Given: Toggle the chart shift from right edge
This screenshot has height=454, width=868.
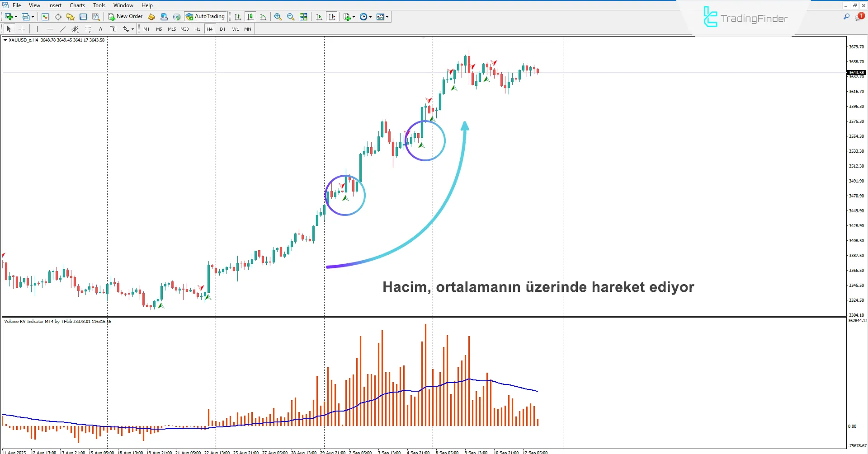Looking at the screenshot, I should click(x=332, y=17).
